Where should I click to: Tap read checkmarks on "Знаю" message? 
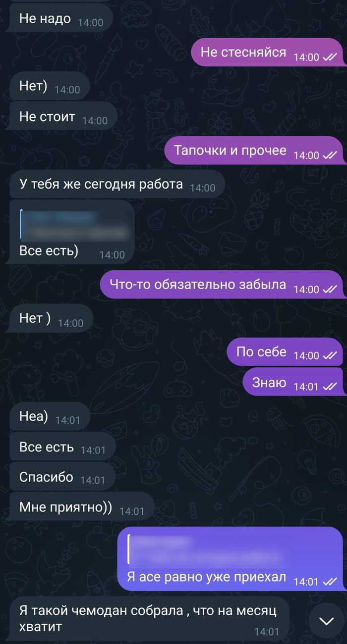point(330,387)
